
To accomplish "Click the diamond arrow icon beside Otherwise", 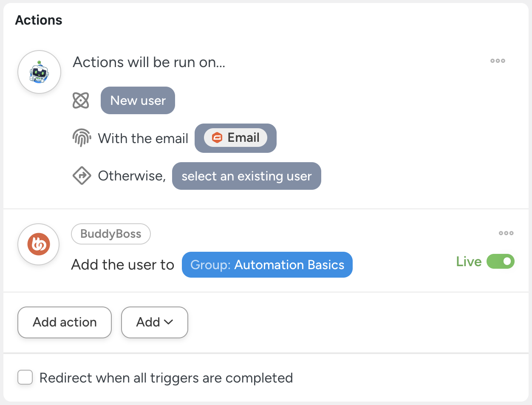I will click(82, 175).
